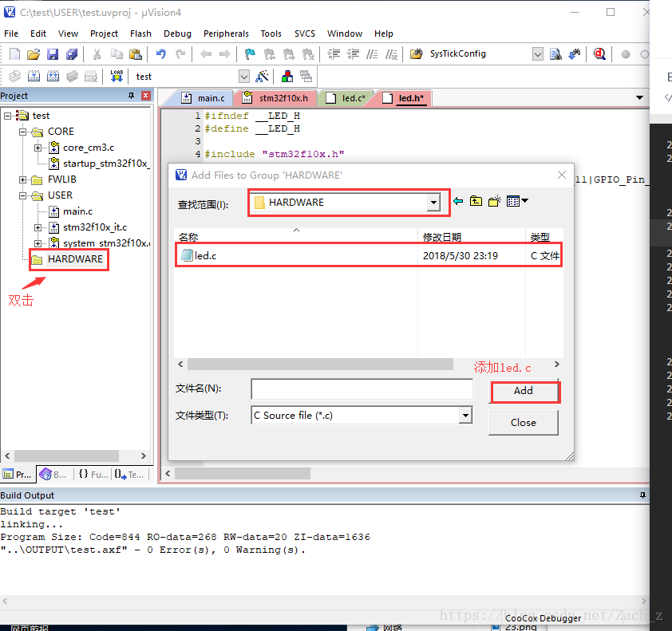Create a new file with toolbar icon
Image resolution: width=672 pixels, height=631 pixels.
[14, 54]
